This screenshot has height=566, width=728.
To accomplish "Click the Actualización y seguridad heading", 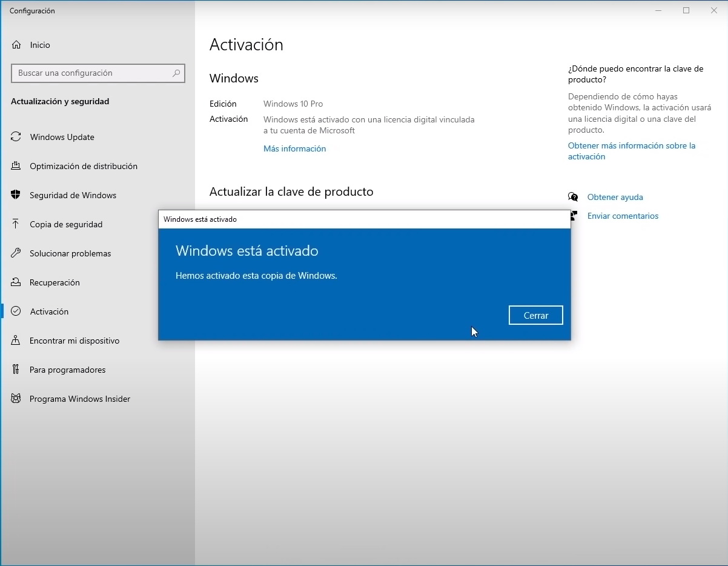I will coord(60,101).
